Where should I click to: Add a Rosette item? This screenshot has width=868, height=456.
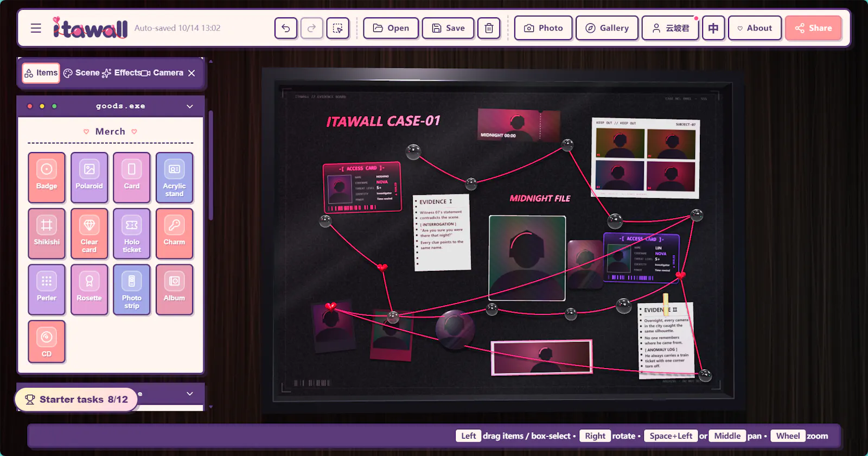point(89,289)
